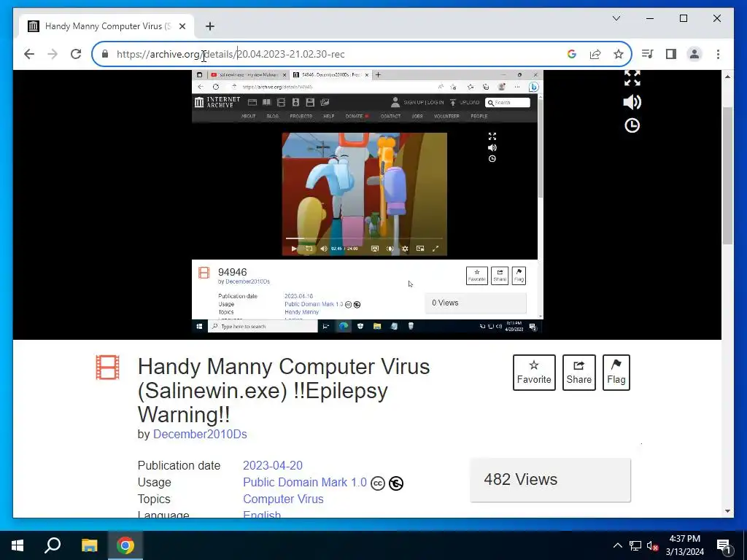Screen dimensions: 747x560
Task: Click the public domain no-copyright icon
Action: tap(396, 483)
